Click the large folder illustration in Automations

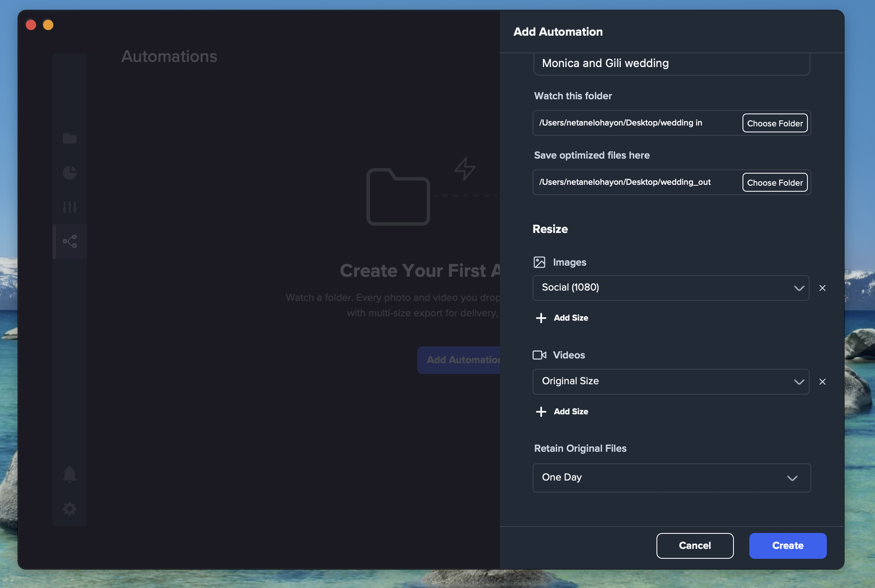[x=398, y=197]
